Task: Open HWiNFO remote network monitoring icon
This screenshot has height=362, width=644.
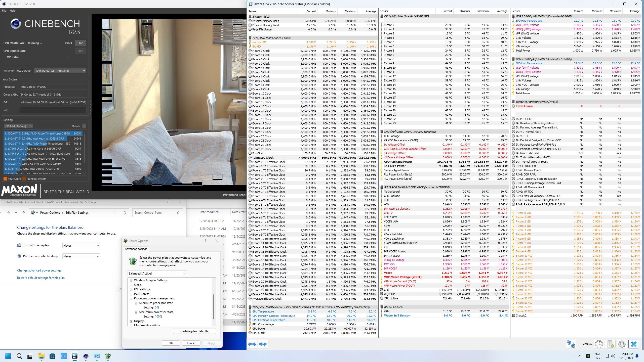Action: (571, 344)
